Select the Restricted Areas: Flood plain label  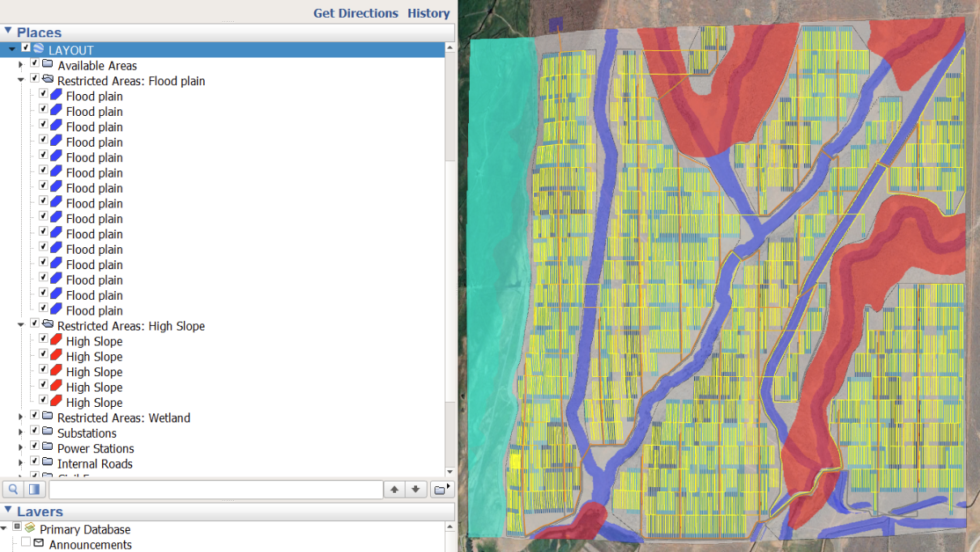[131, 81]
